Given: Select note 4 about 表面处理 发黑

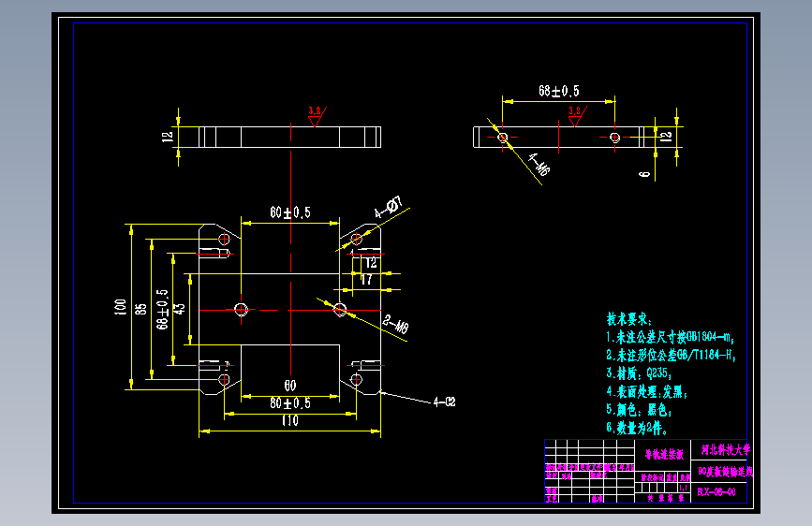Looking at the screenshot, I should pos(647,392).
